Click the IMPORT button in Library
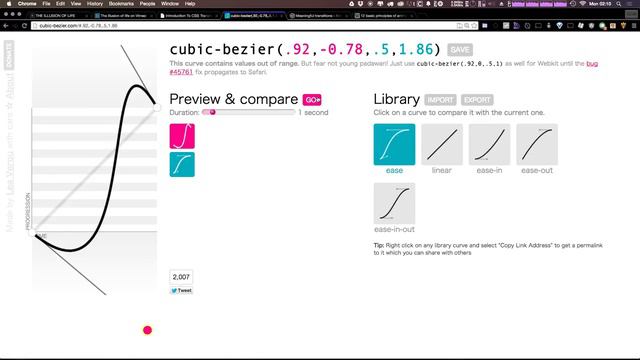 click(x=440, y=100)
